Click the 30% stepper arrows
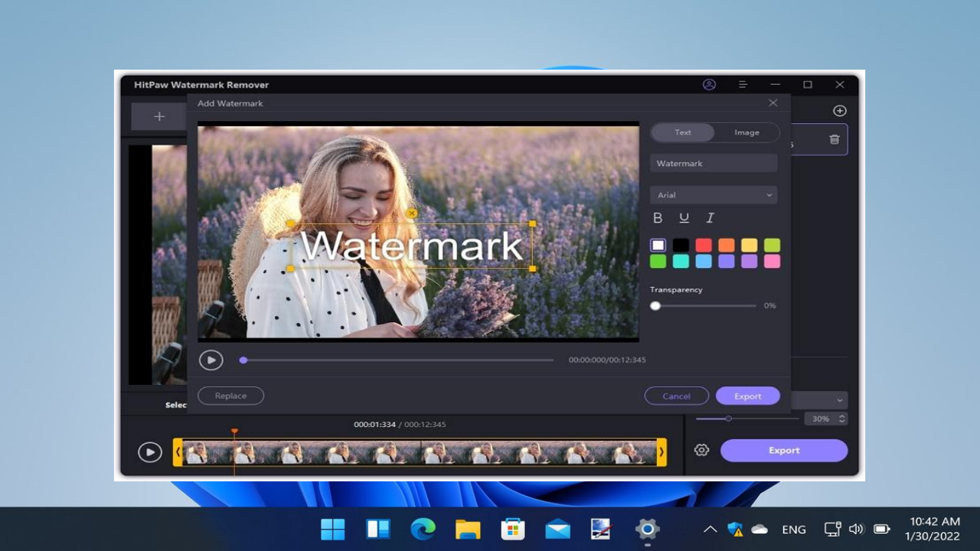The image size is (980, 551). 842,419
